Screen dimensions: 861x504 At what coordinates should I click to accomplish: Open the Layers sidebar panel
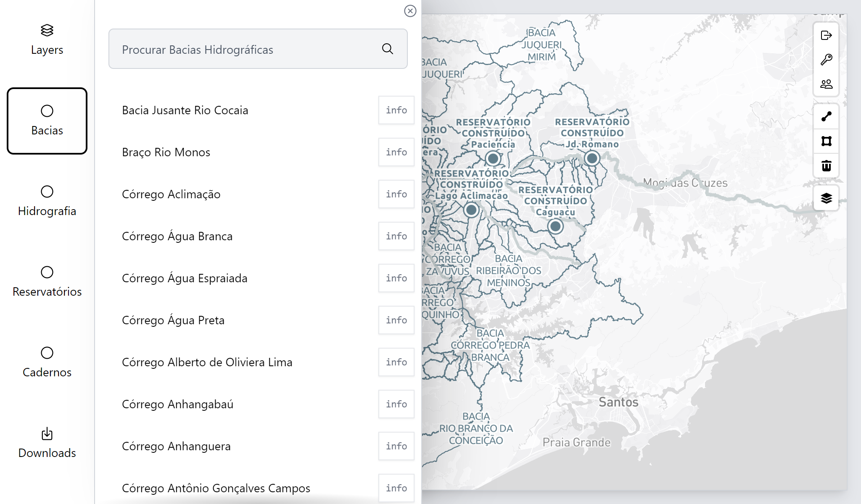click(x=47, y=40)
